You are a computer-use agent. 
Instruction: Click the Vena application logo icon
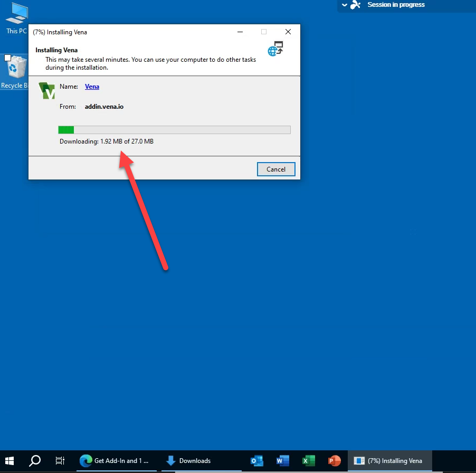[47, 90]
